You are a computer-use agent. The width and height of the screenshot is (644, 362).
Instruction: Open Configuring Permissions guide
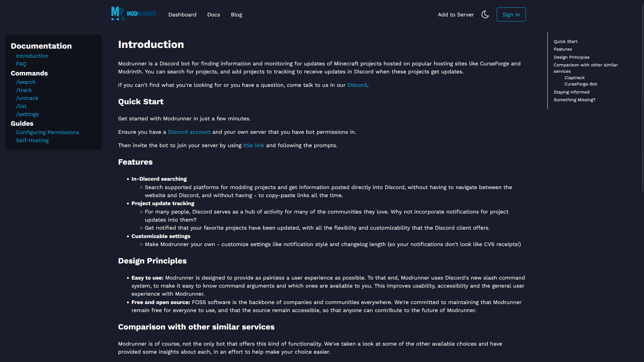pyautogui.click(x=48, y=132)
